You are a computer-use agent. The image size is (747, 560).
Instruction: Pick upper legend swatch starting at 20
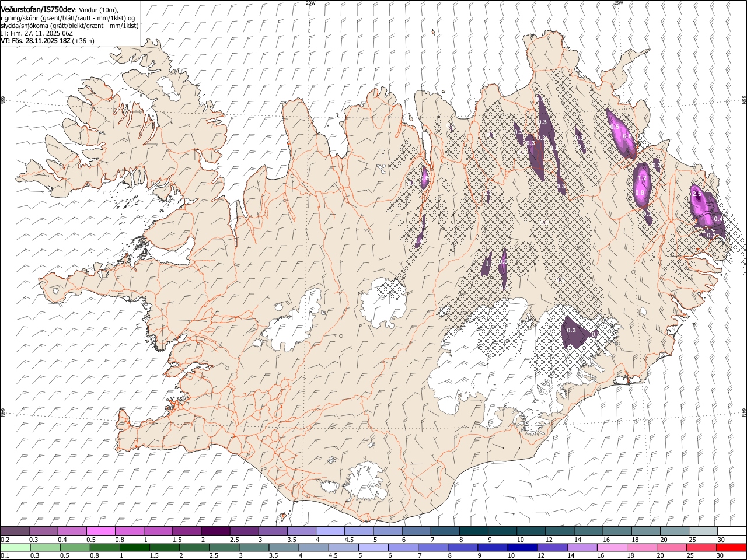click(674, 531)
